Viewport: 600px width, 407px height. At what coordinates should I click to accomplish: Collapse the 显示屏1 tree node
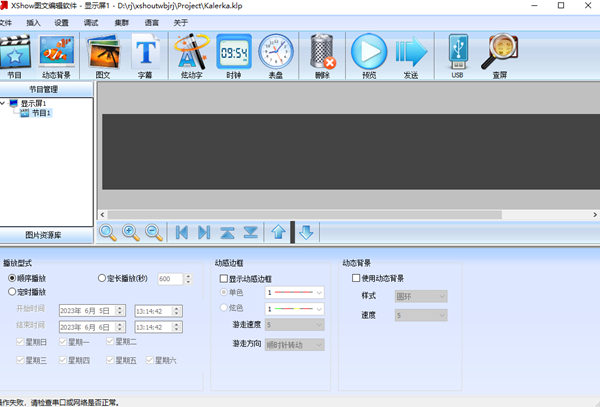click(3, 103)
